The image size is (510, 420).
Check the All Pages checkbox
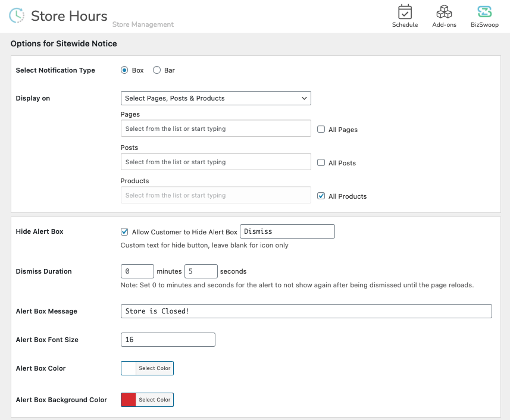[321, 129]
